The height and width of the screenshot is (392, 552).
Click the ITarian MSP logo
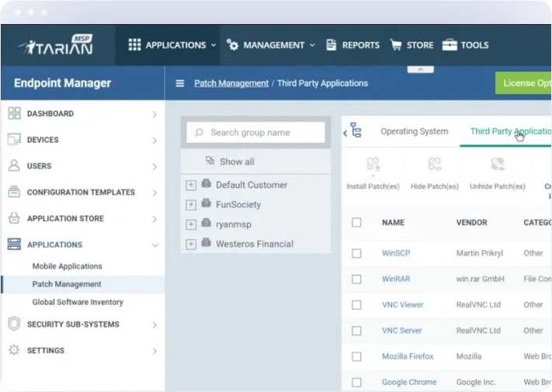pos(57,45)
